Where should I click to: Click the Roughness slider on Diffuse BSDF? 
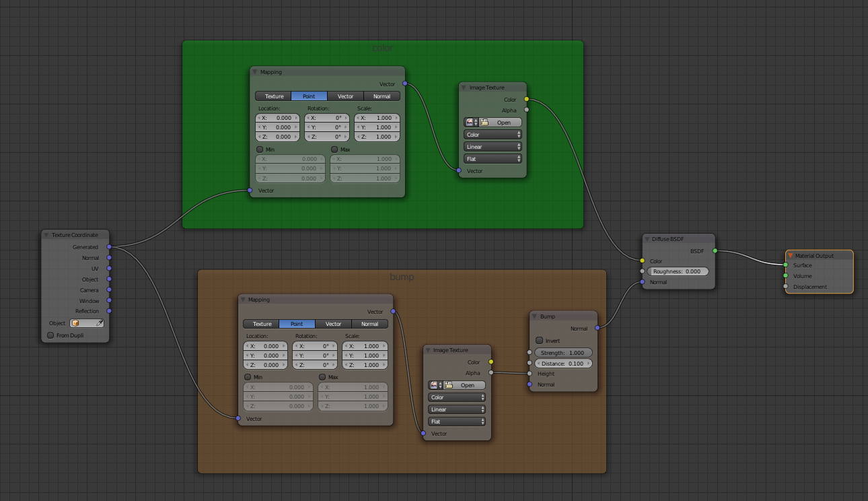678,271
